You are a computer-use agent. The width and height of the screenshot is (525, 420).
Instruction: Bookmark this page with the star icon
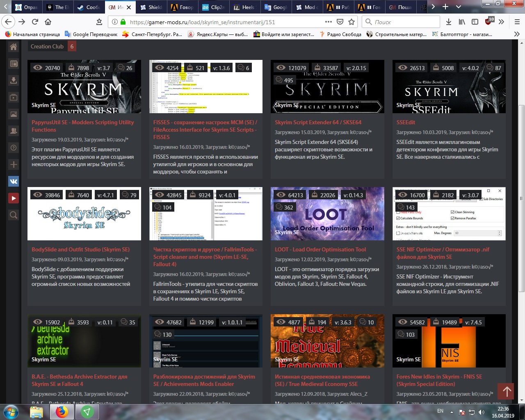(352, 22)
